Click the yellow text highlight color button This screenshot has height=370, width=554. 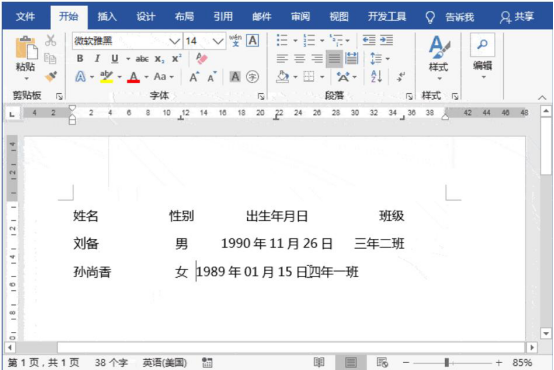pyautogui.click(x=106, y=77)
